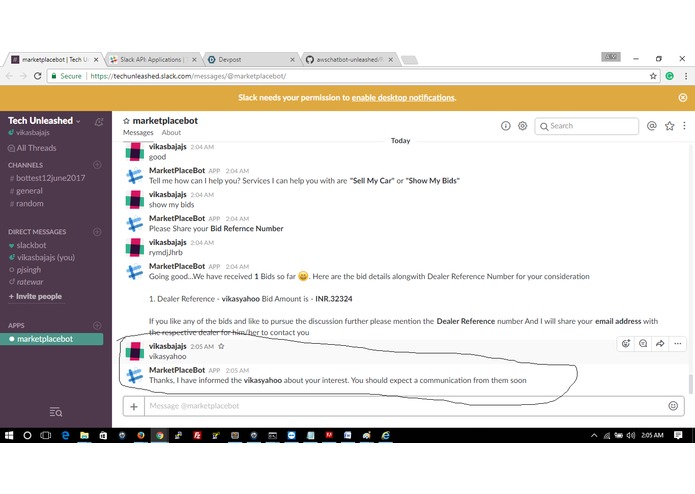Start a new direct message plus icon

click(97, 232)
